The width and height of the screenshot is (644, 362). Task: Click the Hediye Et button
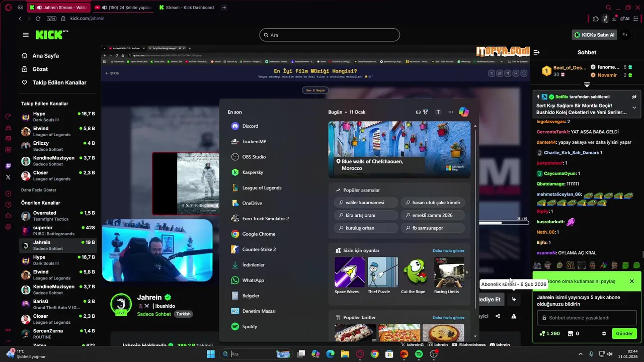[x=491, y=299]
